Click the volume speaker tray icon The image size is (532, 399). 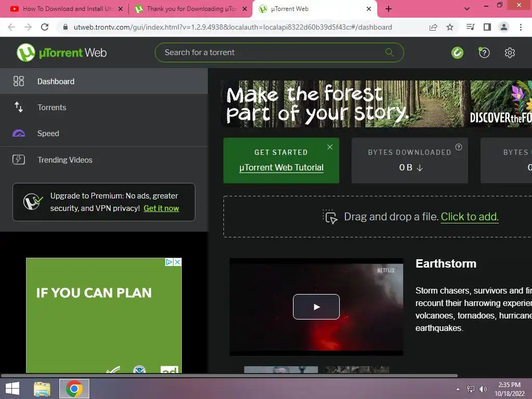click(x=483, y=389)
